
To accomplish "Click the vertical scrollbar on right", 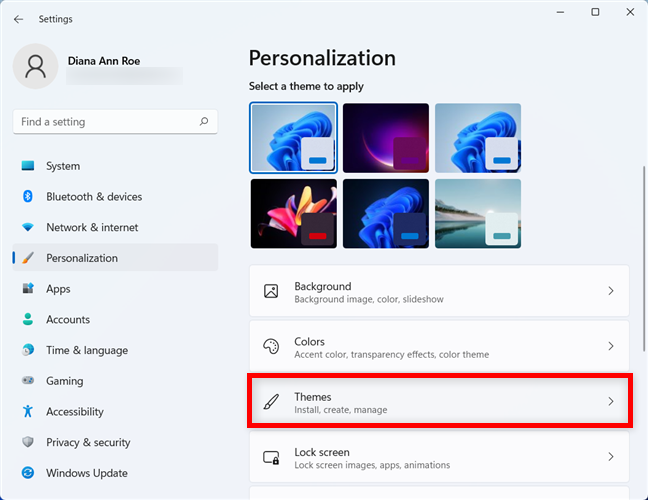I will coord(644,259).
